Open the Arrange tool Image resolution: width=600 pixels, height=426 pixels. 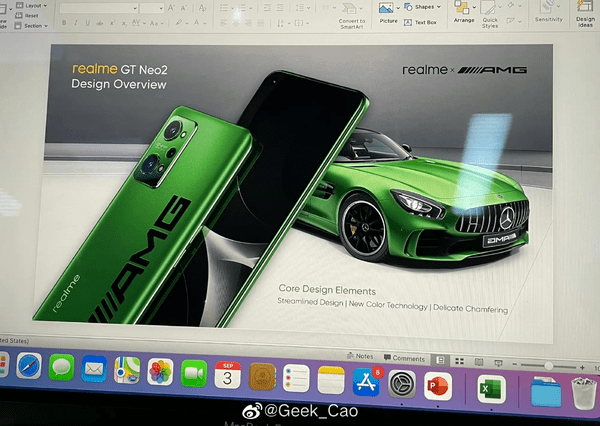[x=464, y=12]
